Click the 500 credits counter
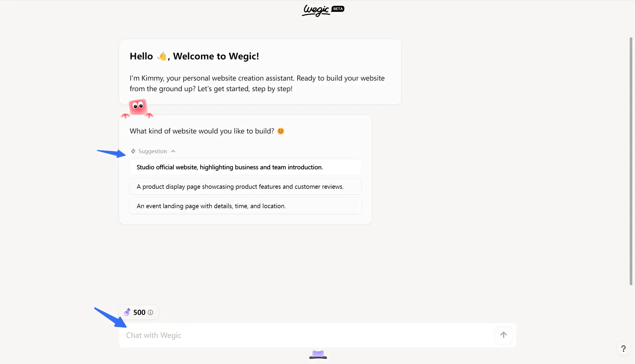The width and height of the screenshot is (635, 364). point(139,312)
